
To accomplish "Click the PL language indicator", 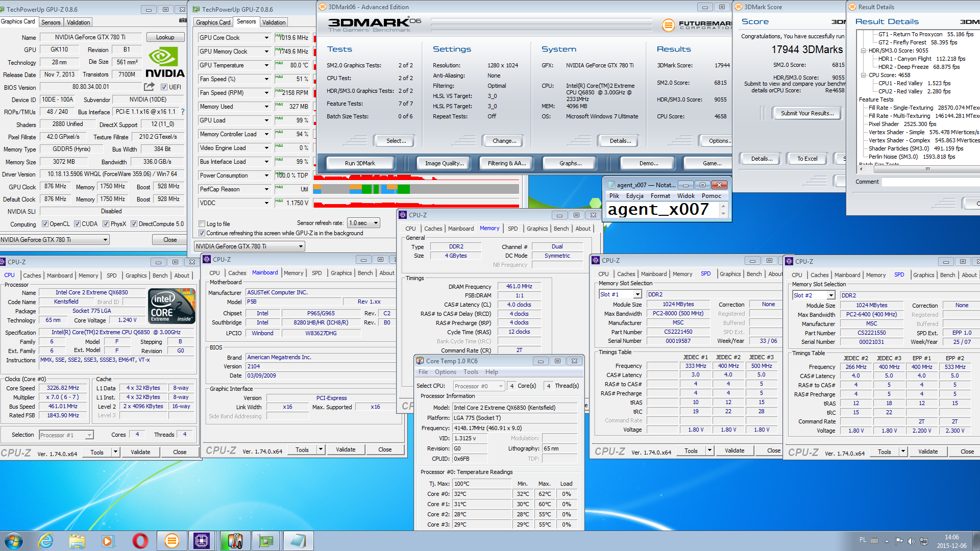I will coord(863,540).
